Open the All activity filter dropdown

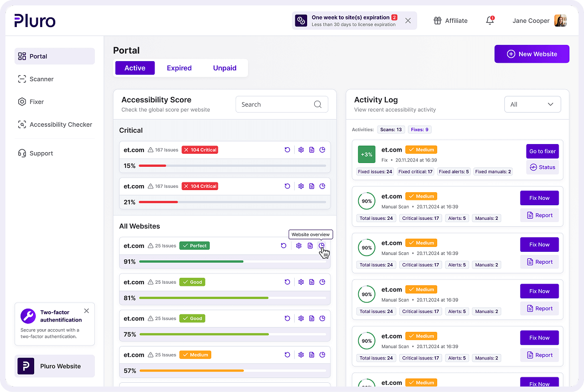pos(532,104)
